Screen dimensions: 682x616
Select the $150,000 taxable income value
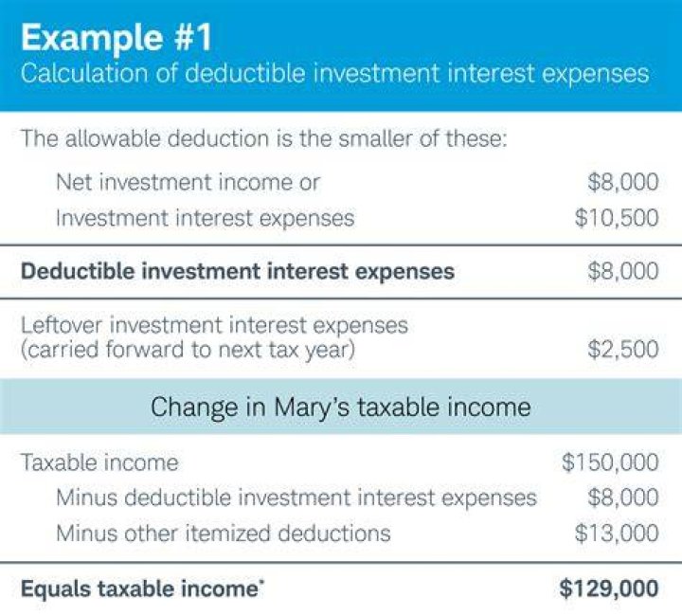pyautogui.click(x=610, y=462)
